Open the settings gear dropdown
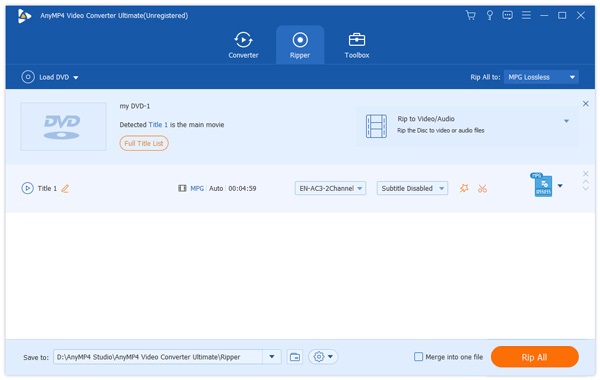 (x=323, y=357)
